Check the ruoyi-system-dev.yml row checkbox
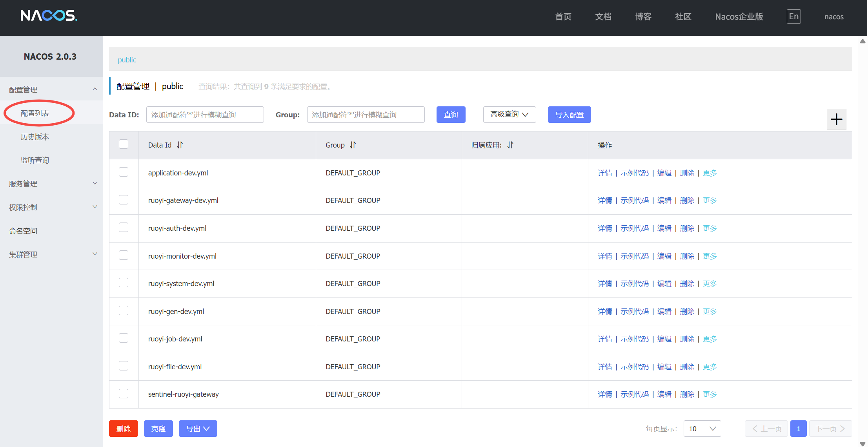Image resolution: width=868 pixels, height=447 pixels. [124, 283]
